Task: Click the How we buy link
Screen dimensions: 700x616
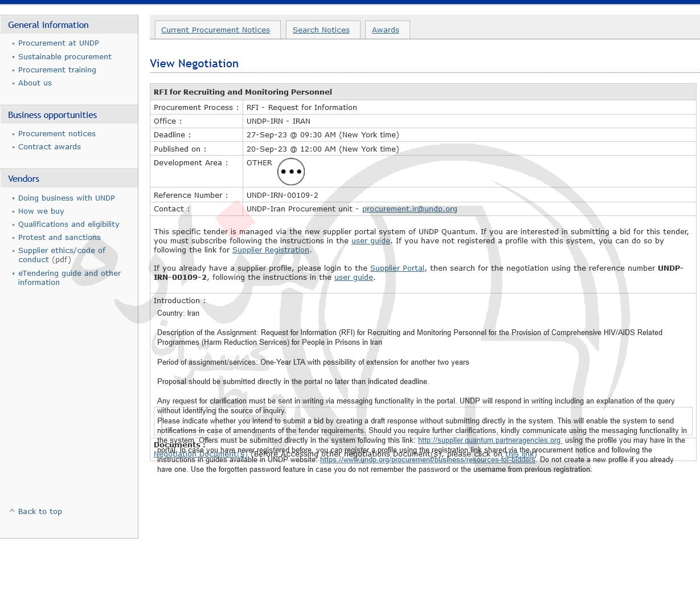Action: click(x=41, y=211)
